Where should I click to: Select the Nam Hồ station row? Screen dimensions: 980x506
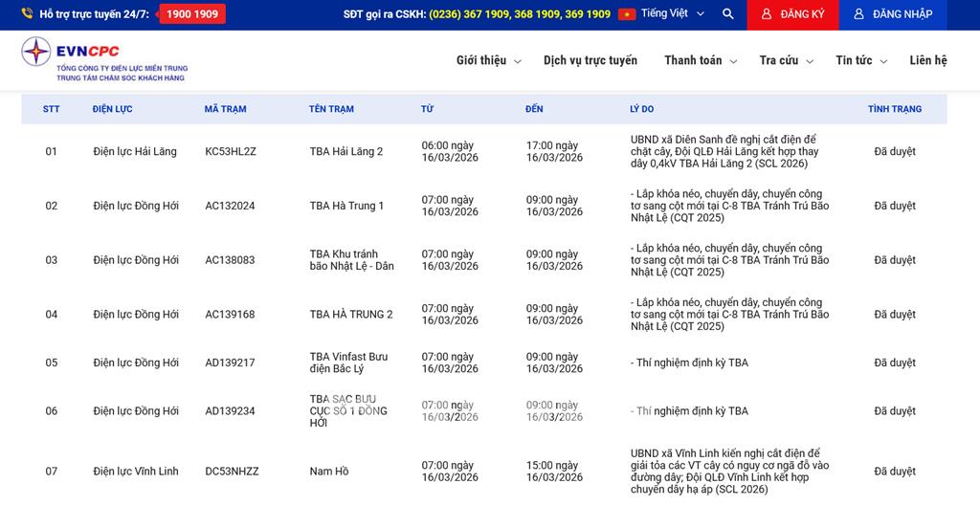328,472
